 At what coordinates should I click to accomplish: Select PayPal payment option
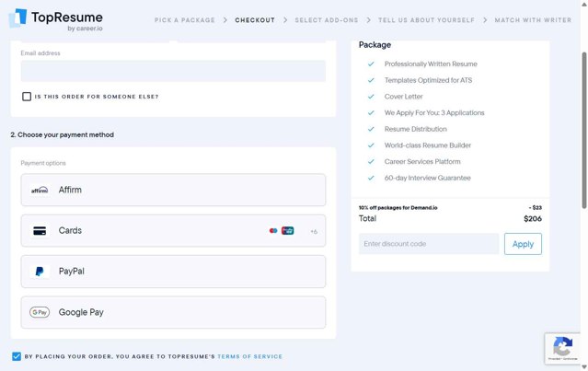173,272
